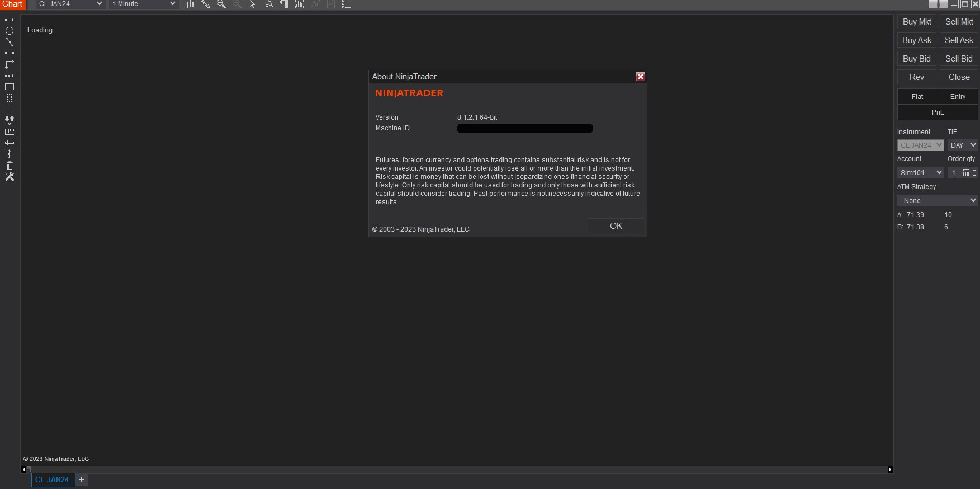The width and height of the screenshot is (980, 489).
Task: Select the Ruler measurement tool
Action: (10, 131)
